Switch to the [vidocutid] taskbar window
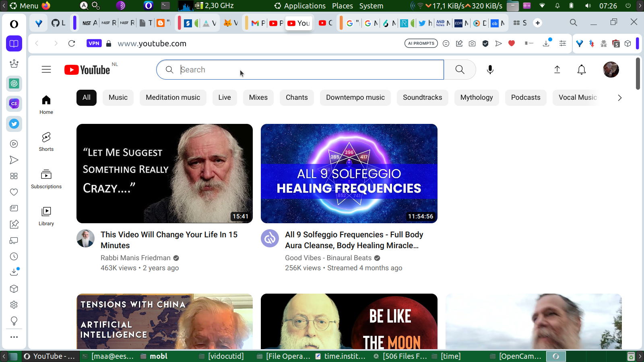The height and width of the screenshot is (362, 644). tap(222, 356)
